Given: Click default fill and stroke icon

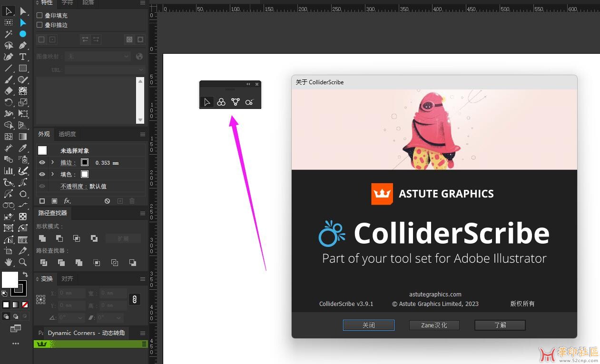Looking at the screenshot, I should (x=4, y=294).
